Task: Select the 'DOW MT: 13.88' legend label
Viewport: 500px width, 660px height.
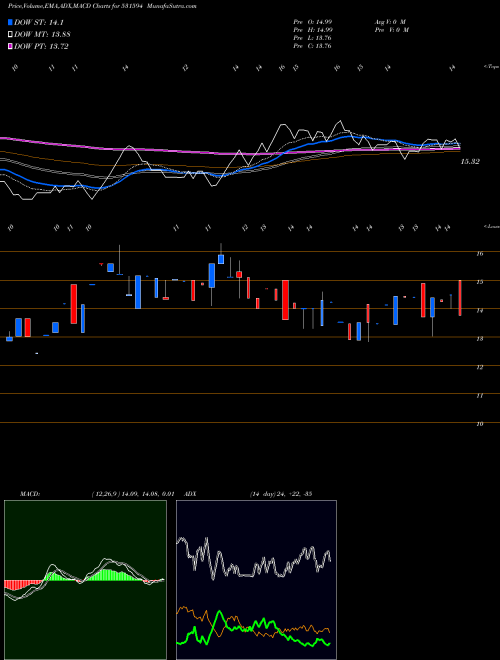Action: 42,35
